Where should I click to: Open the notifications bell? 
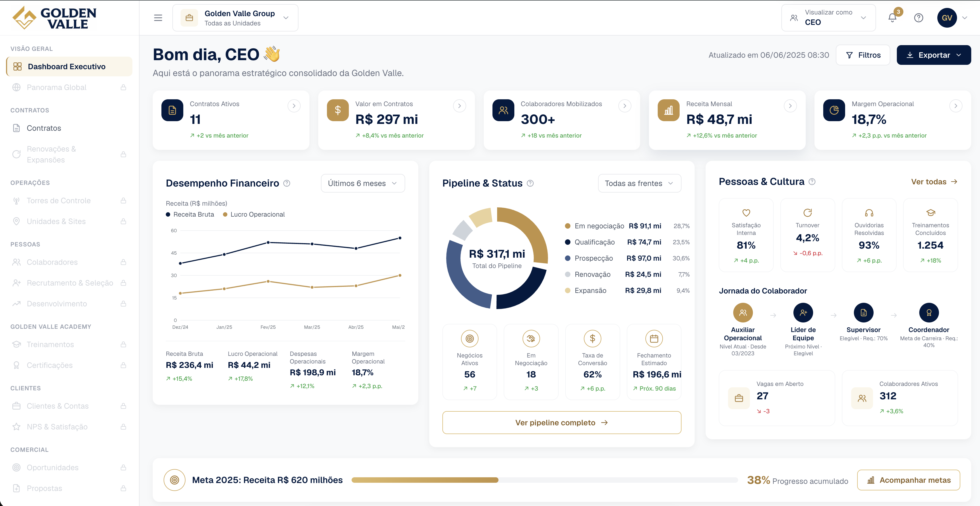pos(892,18)
